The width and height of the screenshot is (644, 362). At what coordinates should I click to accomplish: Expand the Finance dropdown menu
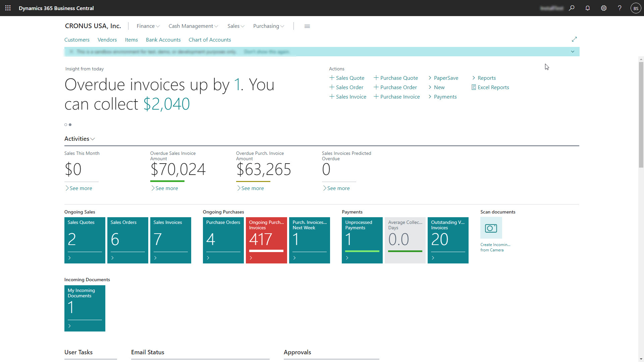tap(148, 26)
